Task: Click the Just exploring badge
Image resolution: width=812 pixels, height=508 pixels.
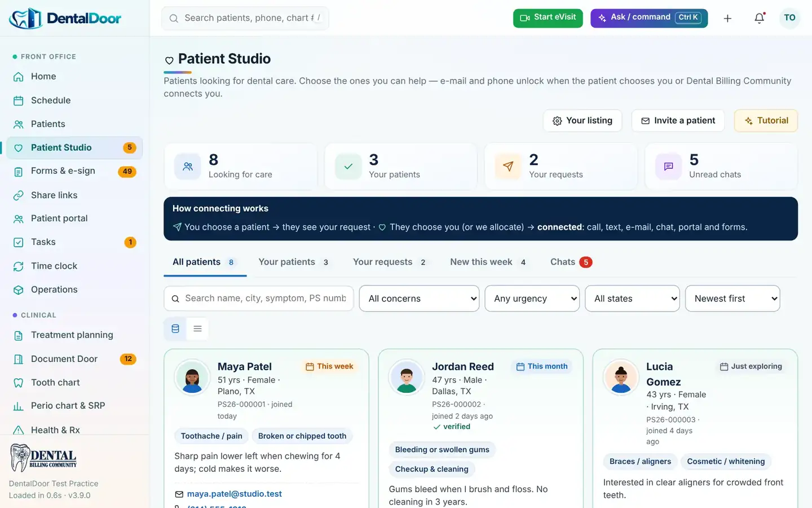Action: click(x=751, y=366)
